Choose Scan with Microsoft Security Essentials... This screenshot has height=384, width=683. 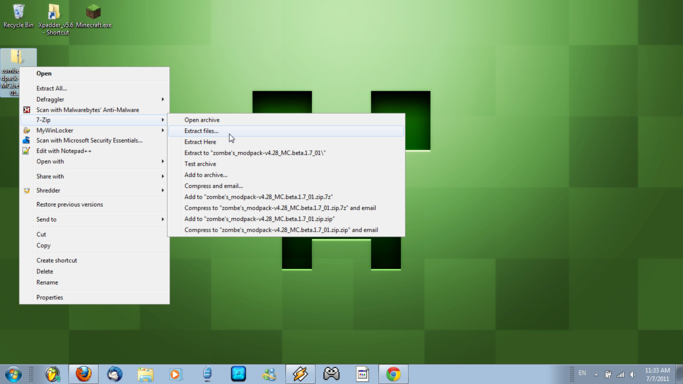coord(95,140)
